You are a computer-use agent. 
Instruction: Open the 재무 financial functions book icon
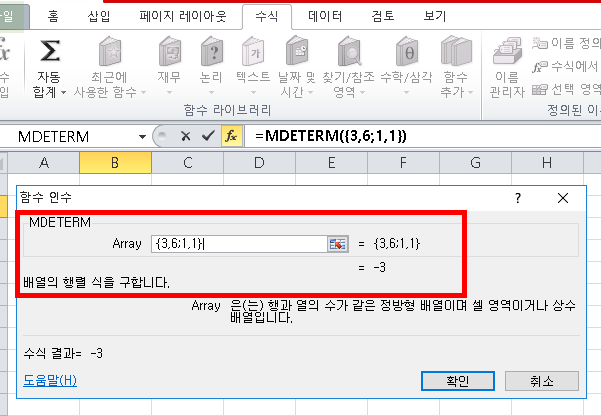[169, 51]
